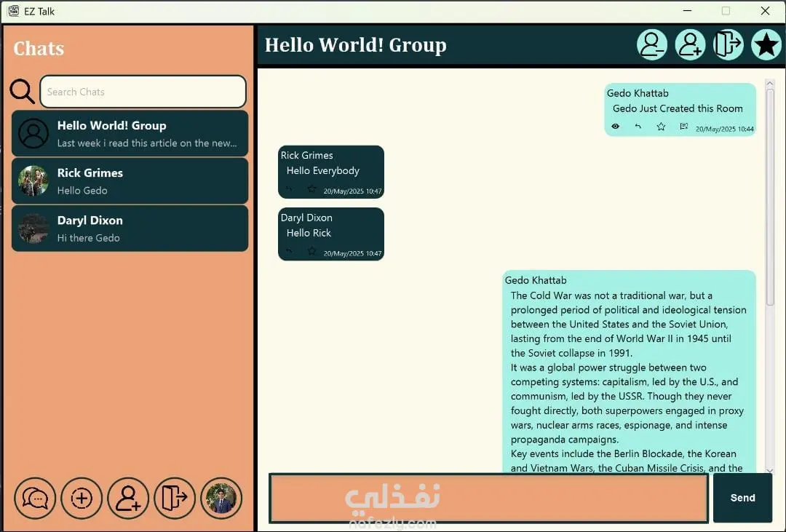Star Daryl Dixon's 'Hello Rick' message
The image size is (786, 532).
coord(311,250)
